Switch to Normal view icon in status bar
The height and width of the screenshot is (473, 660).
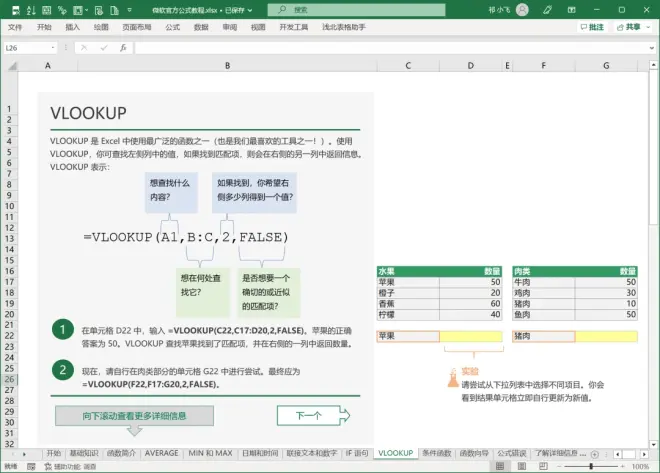[500, 466]
